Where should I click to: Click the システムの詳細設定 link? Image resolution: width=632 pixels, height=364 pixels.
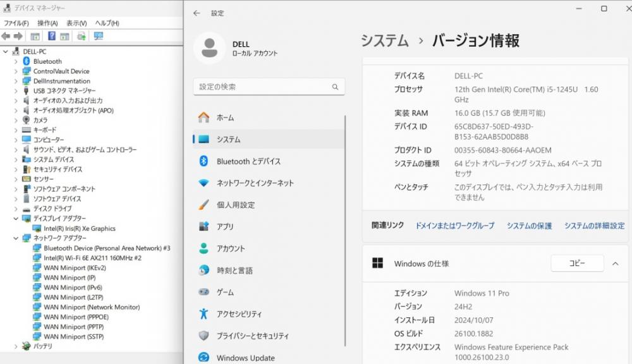(x=595, y=226)
